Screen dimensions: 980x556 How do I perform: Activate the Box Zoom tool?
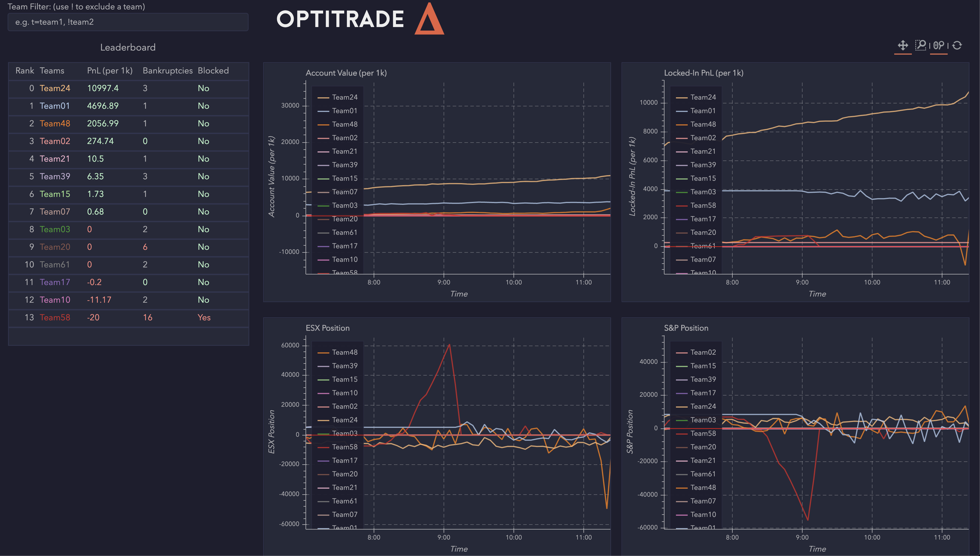pyautogui.click(x=920, y=46)
